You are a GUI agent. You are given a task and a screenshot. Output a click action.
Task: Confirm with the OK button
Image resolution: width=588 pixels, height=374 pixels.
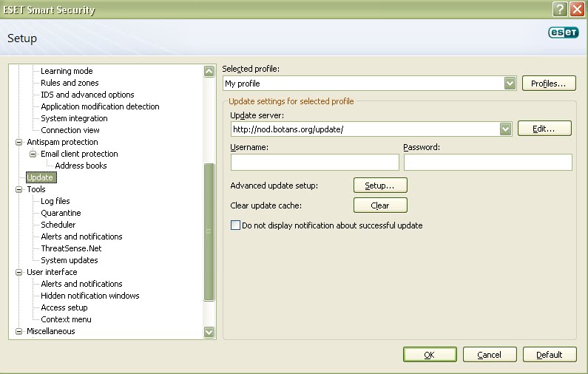pyautogui.click(x=430, y=355)
